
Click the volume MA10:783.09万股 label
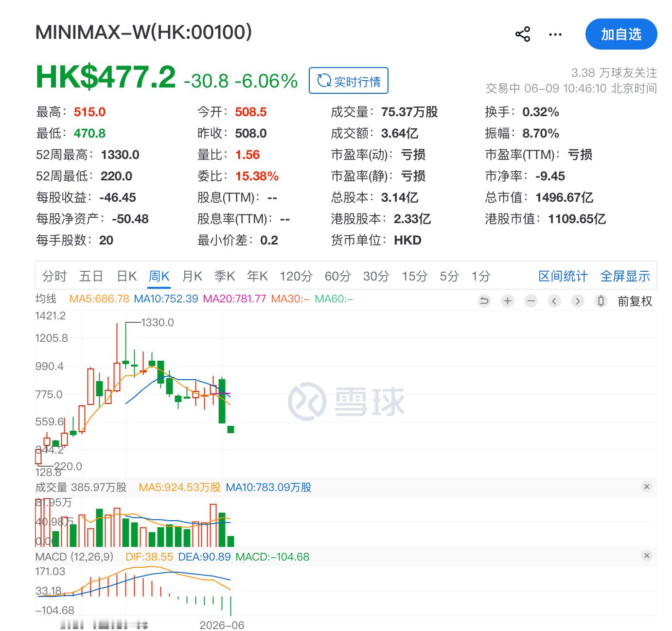[x=268, y=487]
